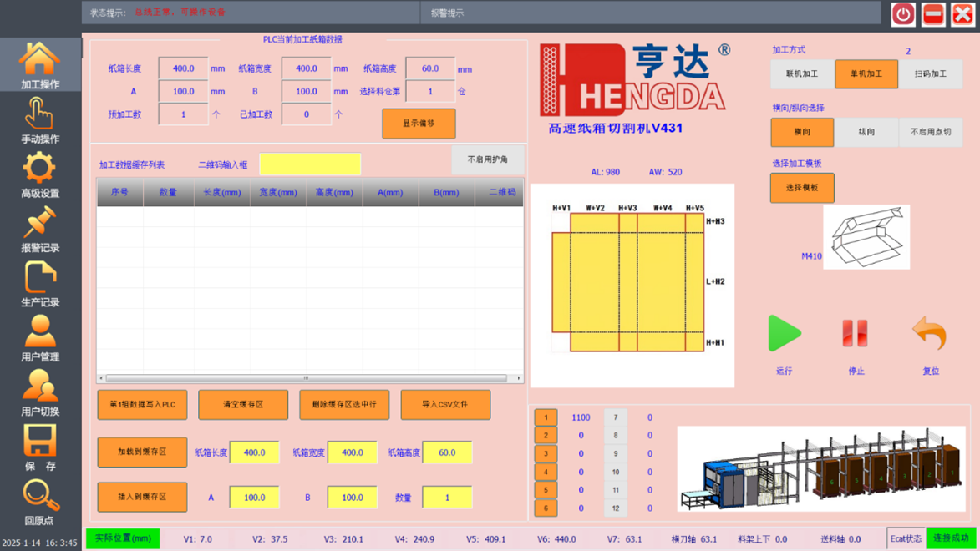Click 导入CSV文件 button

[444, 405]
